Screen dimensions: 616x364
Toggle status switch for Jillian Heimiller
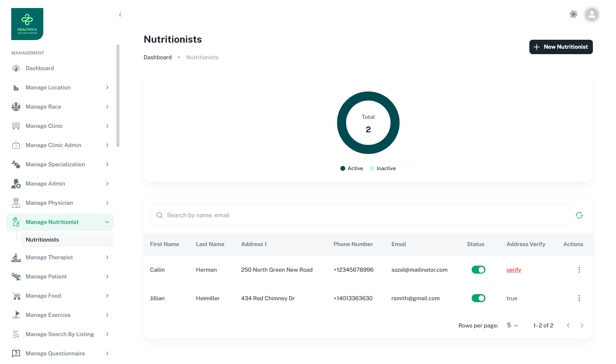478,298
